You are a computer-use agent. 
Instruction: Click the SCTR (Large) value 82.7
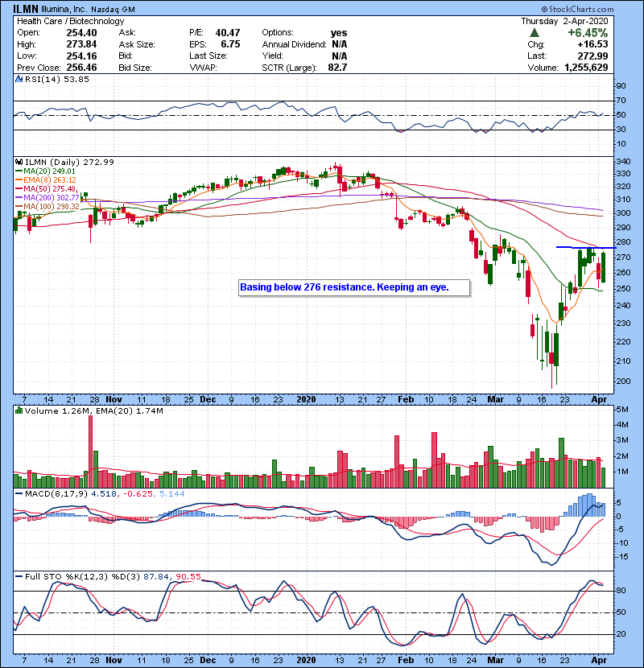(x=337, y=68)
